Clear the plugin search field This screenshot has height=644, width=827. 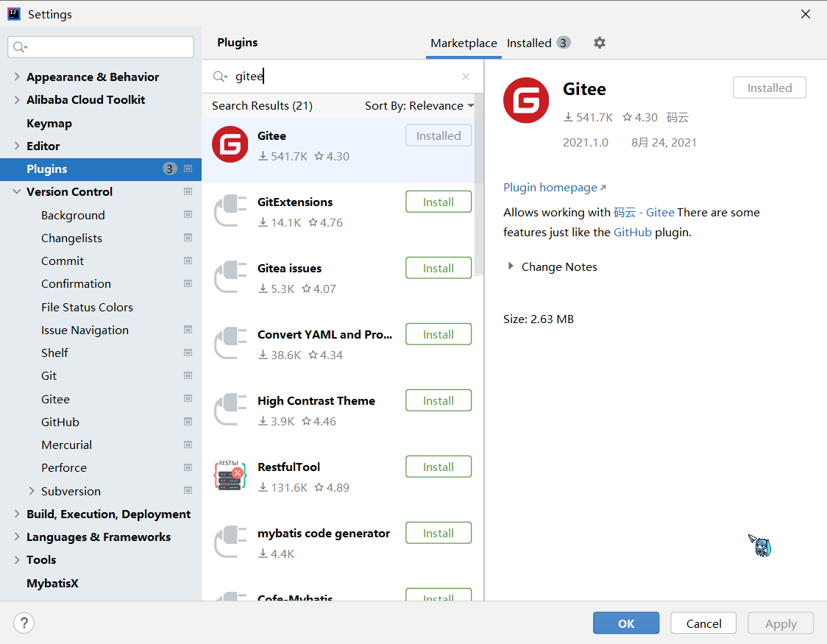(x=466, y=77)
